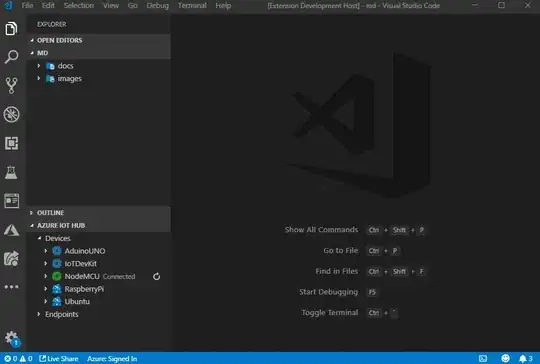Click Azure: Signed In status
The image size is (540, 364).
point(112,358)
